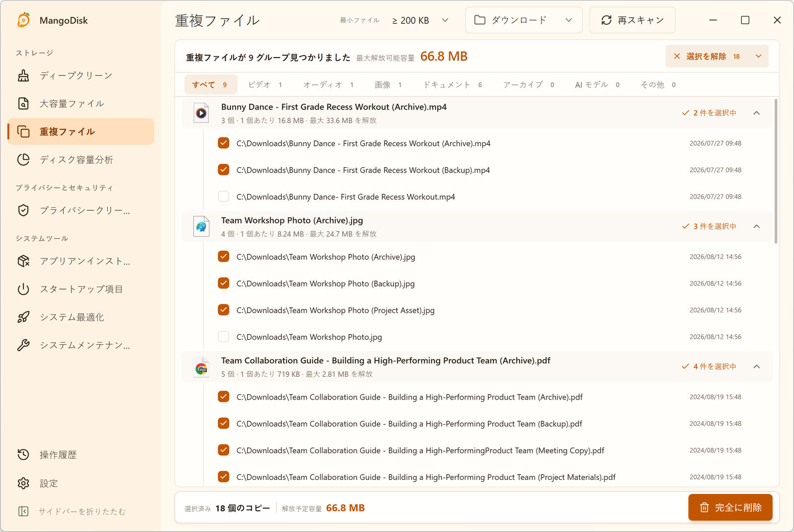Open 大容量ファイル file search icon
This screenshot has width=794, height=532.
pyautogui.click(x=23, y=103)
